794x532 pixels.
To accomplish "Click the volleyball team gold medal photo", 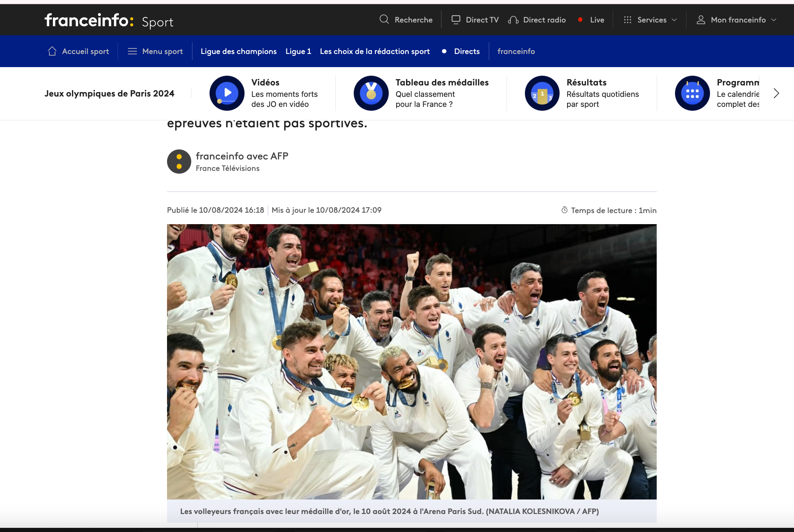I will click(x=412, y=361).
